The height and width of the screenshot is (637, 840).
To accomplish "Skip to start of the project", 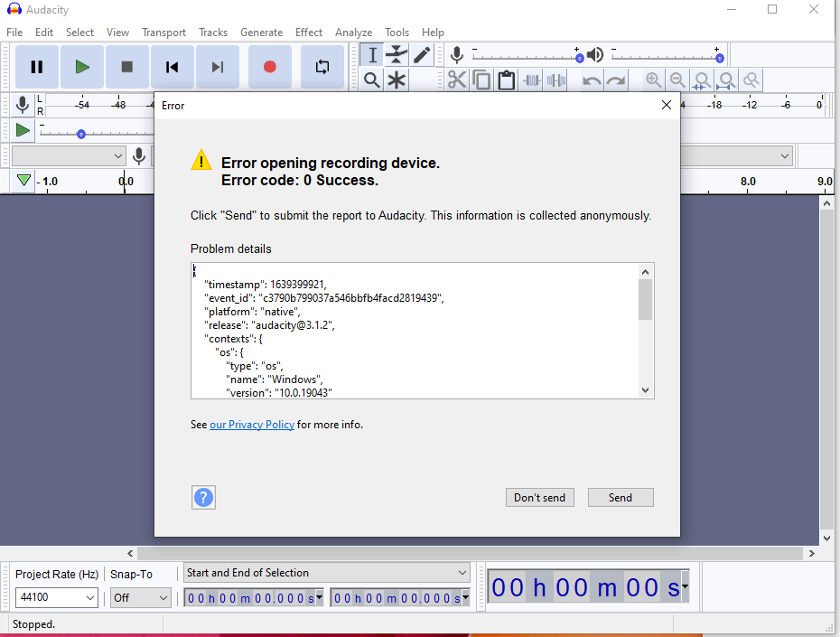I will point(172,67).
